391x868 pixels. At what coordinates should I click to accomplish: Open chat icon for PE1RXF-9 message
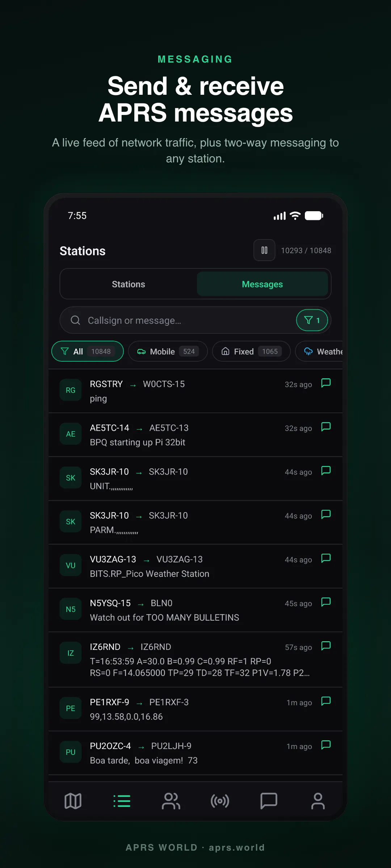[x=326, y=701]
